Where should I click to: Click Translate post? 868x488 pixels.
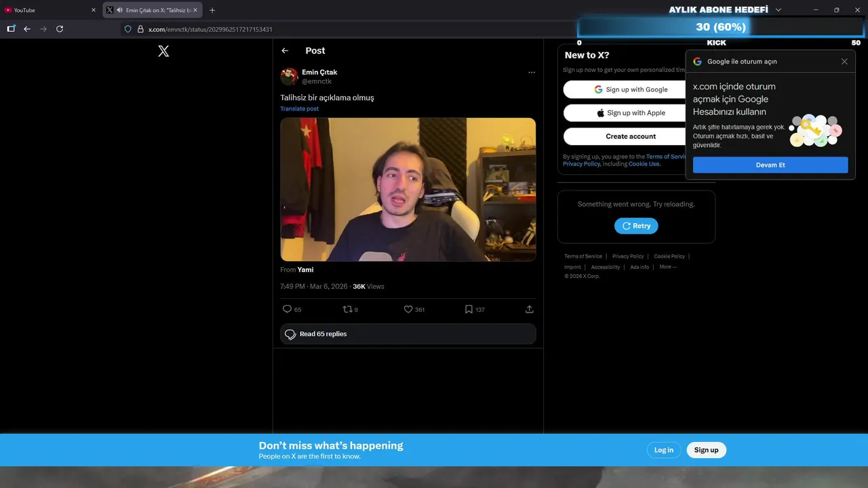pyautogui.click(x=299, y=108)
